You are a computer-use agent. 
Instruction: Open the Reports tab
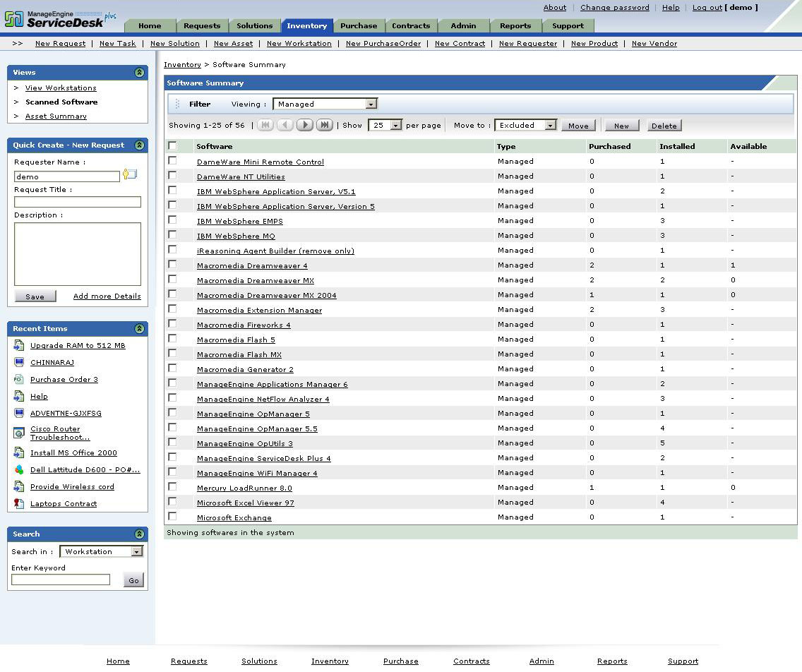pos(515,26)
